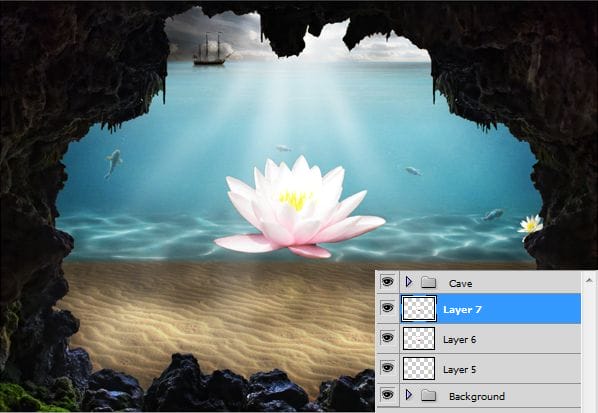Click the 'Layer 7' layer name
This screenshot has height=413, width=598.
click(462, 309)
